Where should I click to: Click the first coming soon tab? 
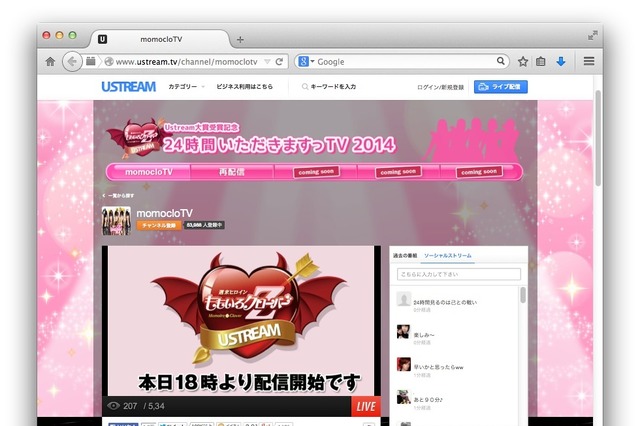coord(316,172)
